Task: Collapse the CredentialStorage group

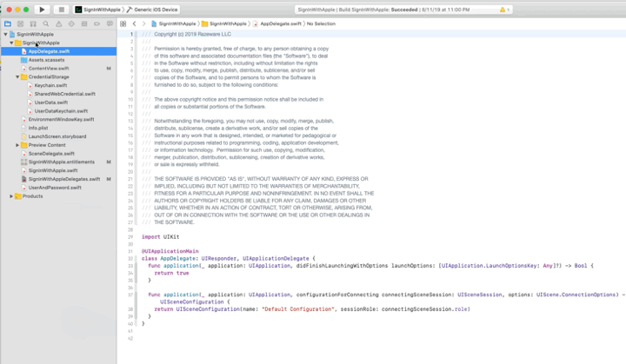Action: click(x=17, y=76)
